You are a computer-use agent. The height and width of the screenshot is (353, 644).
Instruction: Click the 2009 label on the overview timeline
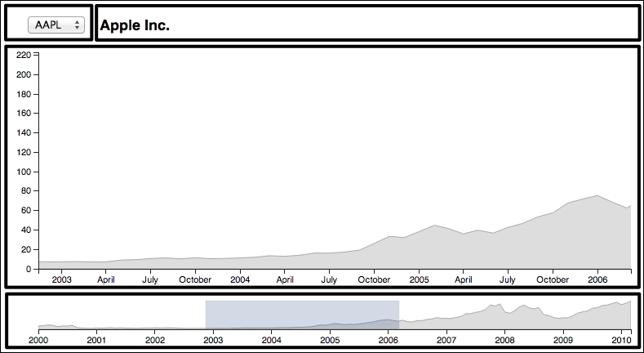[x=563, y=339]
